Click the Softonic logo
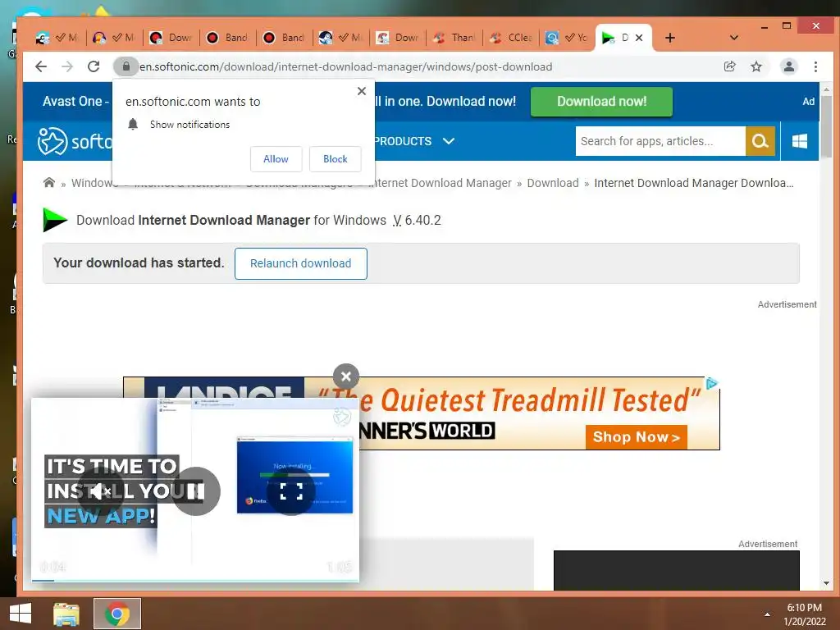Image resolution: width=840 pixels, height=630 pixels. (x=75, y=141)
